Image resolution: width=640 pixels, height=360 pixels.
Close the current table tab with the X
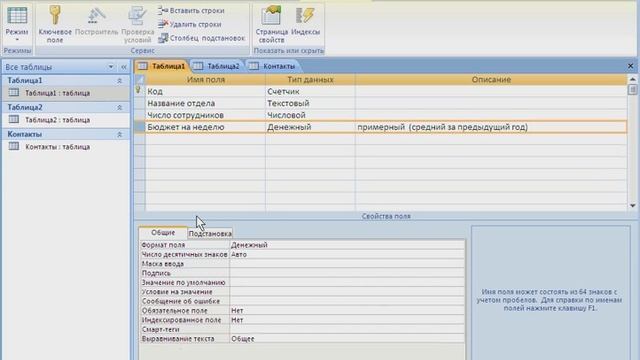(x=630, y=66)
